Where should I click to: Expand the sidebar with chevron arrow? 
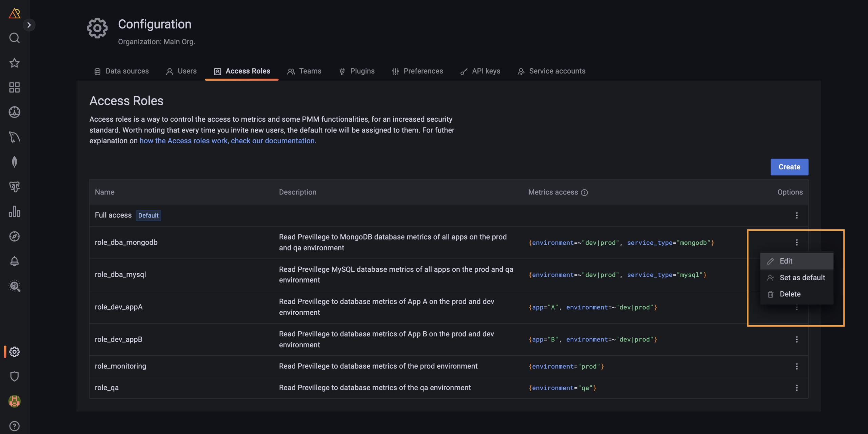(29, 25)
